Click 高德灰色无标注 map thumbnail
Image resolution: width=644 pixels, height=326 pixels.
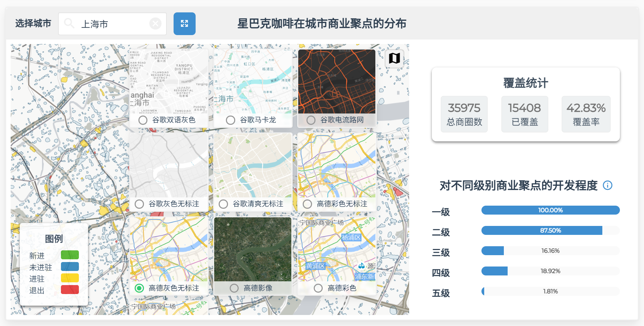pos(169,249)
